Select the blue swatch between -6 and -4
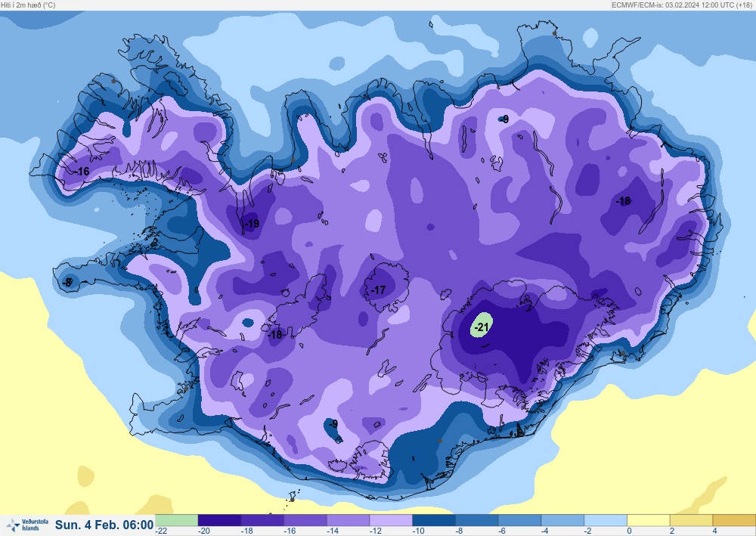This screenshot has height=536, width=756. tap(520, 520)
